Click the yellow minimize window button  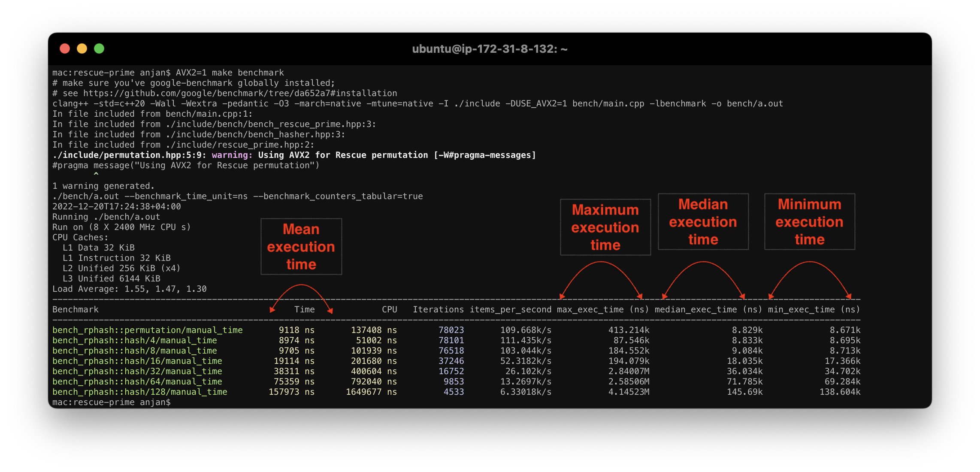coord(82,48)
